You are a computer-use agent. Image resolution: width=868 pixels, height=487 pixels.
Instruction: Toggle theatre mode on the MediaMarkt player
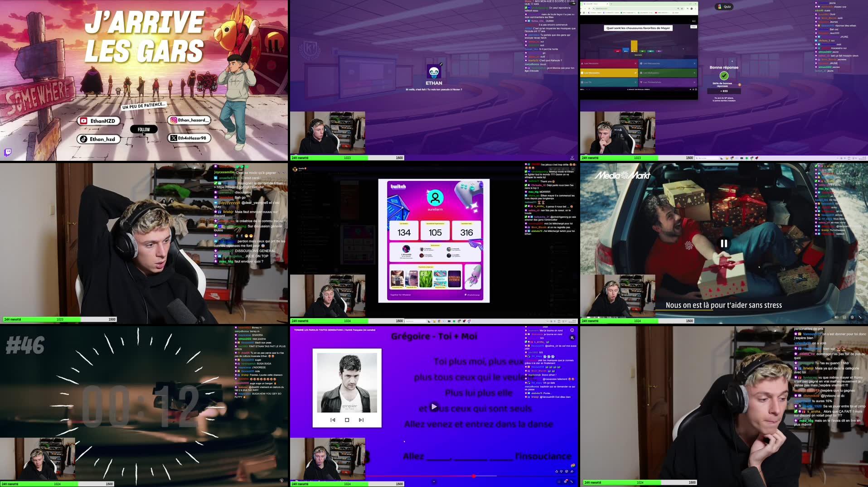tap(844, 317)
